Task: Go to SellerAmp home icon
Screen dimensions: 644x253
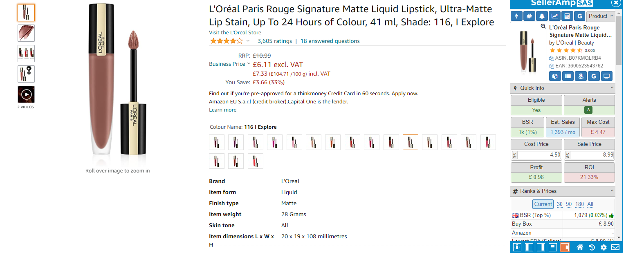Action: click(580, 247)
